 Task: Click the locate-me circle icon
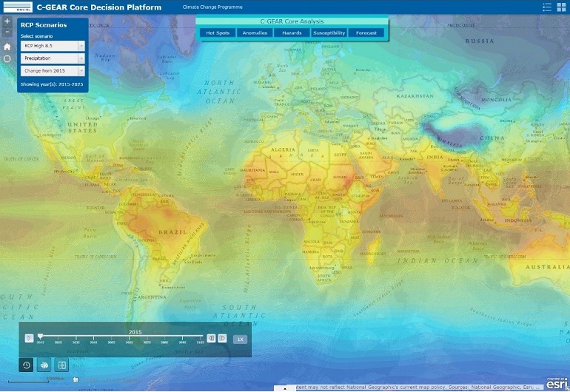pyautogui.click(x=7, y=58)
